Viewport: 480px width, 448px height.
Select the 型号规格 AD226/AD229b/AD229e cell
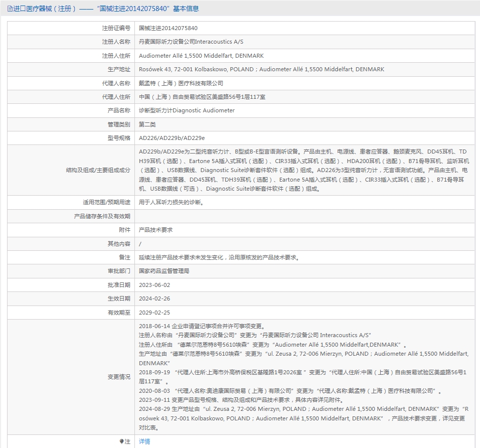point(176,137)
